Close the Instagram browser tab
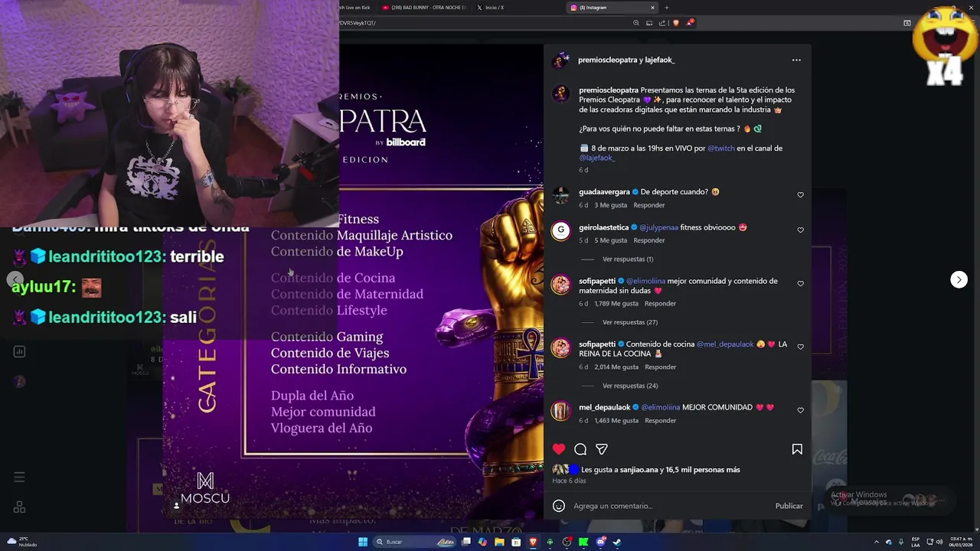The image size is (980, 551). [x=652, y=8]
